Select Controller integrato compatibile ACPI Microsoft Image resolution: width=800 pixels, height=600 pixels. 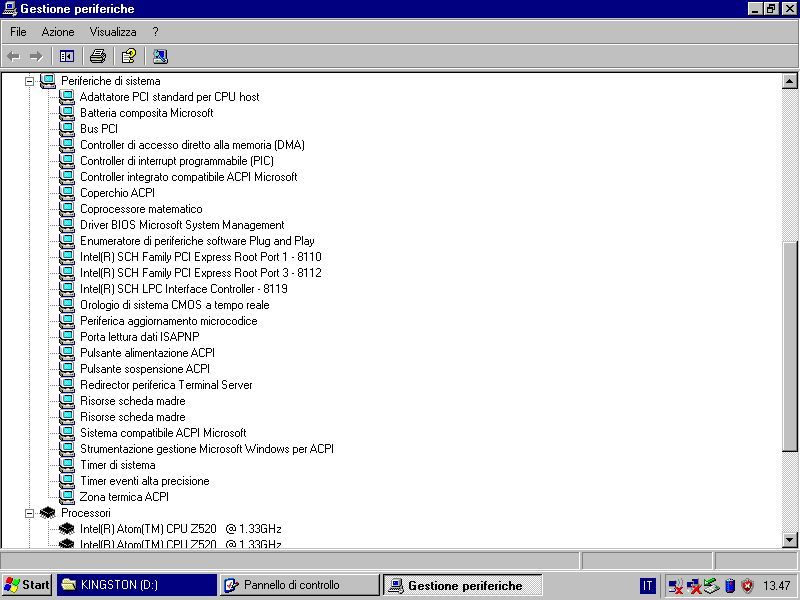(x=188, y=177)
